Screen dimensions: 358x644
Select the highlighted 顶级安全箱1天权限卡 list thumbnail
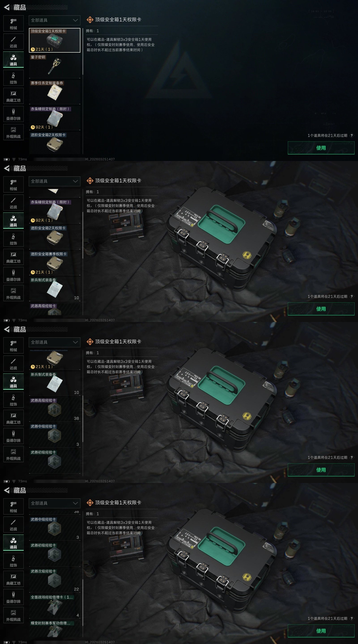pyautogui.click(x=55, y=40)
